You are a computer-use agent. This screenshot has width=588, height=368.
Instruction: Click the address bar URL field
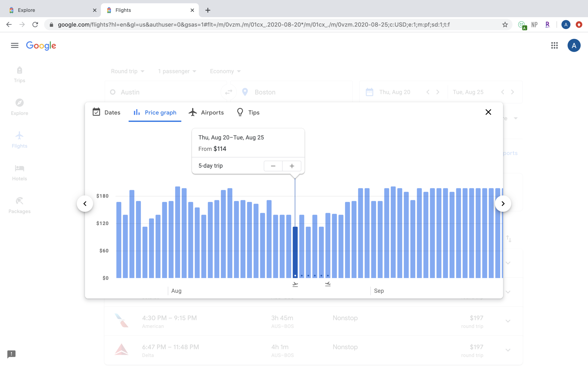[254, 24]
